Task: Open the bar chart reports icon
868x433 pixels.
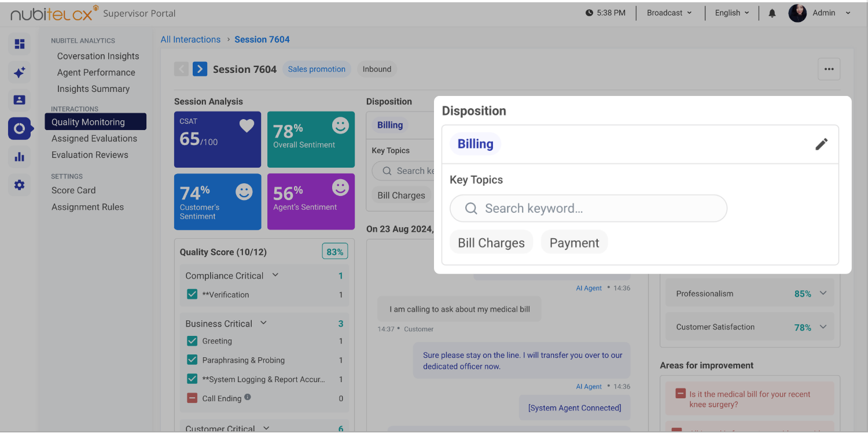Action: (20, 157)
